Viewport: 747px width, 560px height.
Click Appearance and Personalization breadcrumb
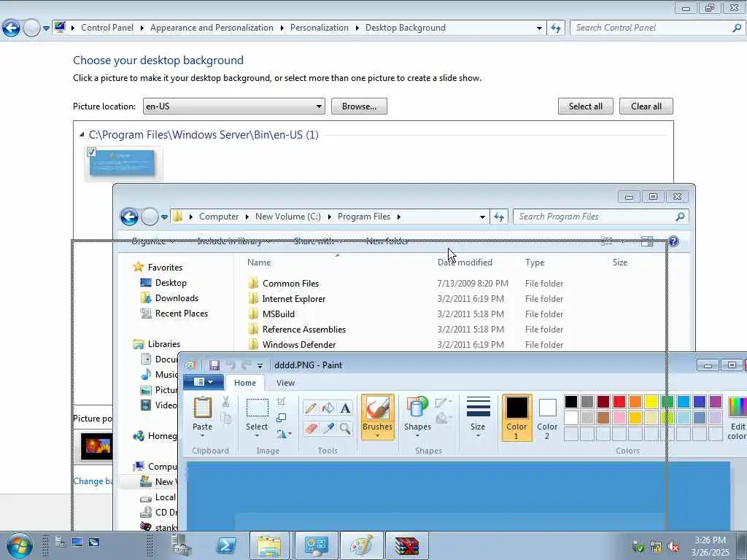click(x=212, y=28)
